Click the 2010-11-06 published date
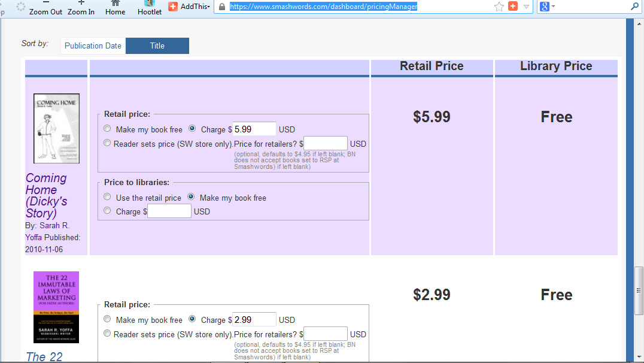 (x=44, y=250)
